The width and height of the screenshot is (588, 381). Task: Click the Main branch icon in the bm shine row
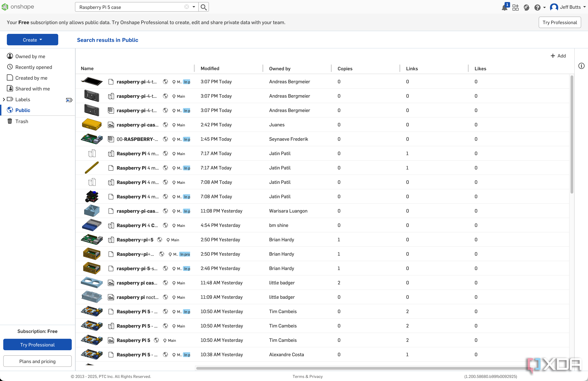[174, 226]
